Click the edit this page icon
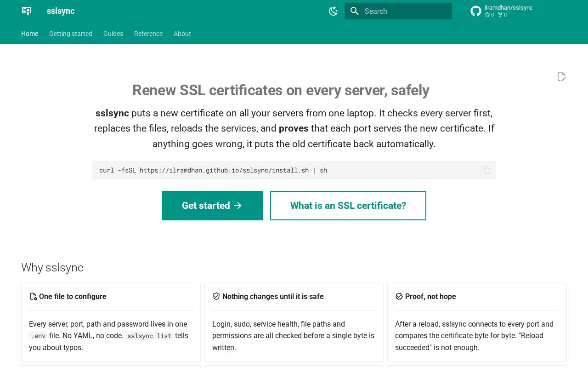The width and height of the screenshot is (588, 368). tap(561, 76)
